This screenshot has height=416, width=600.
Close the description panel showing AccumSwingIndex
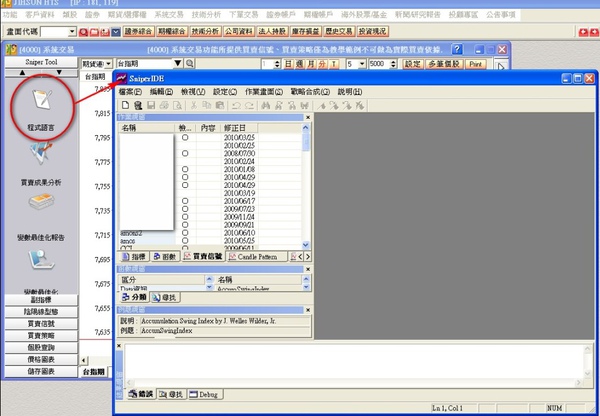tap(308, 310)
